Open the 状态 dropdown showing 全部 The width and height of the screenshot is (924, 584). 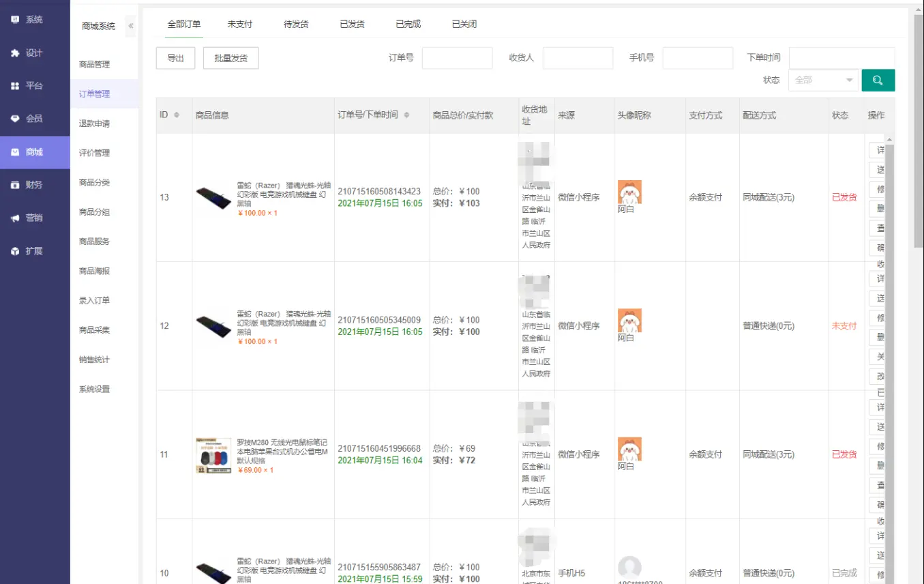click(824, 80)
